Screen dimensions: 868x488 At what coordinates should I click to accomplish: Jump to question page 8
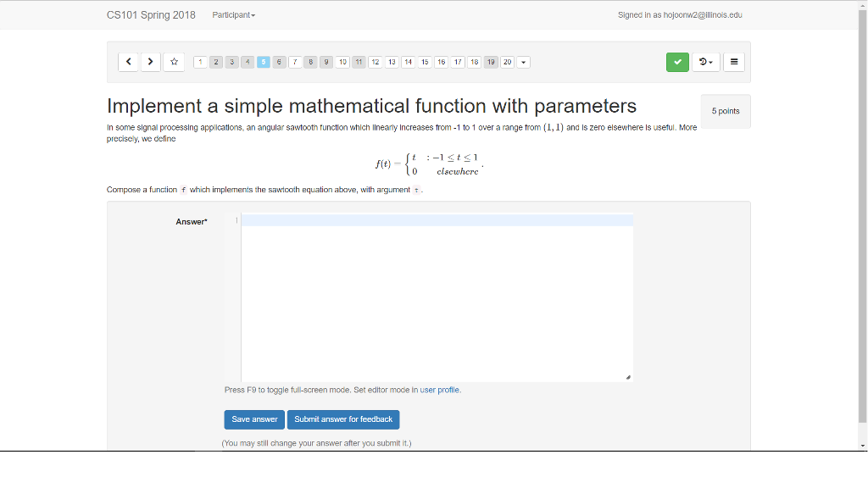[310, 62]
